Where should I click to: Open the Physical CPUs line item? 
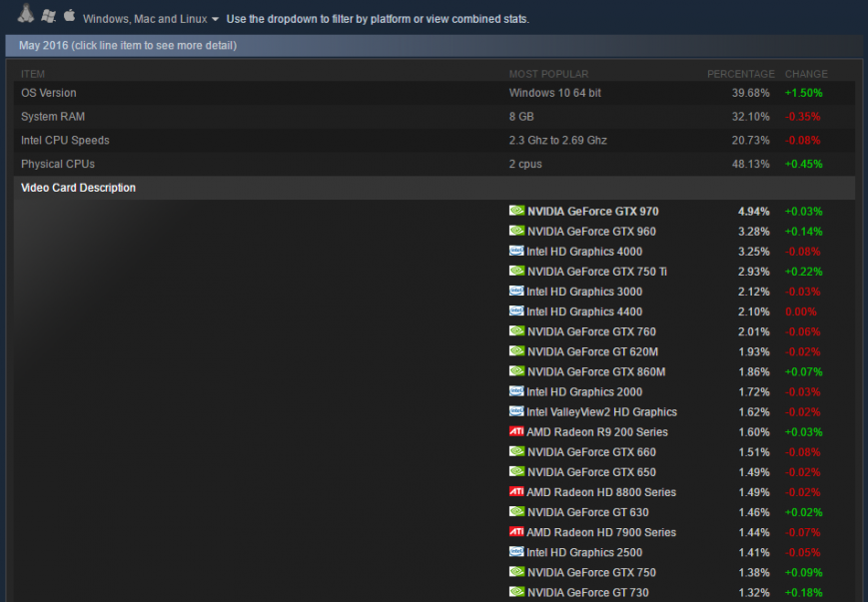point(434,165)
